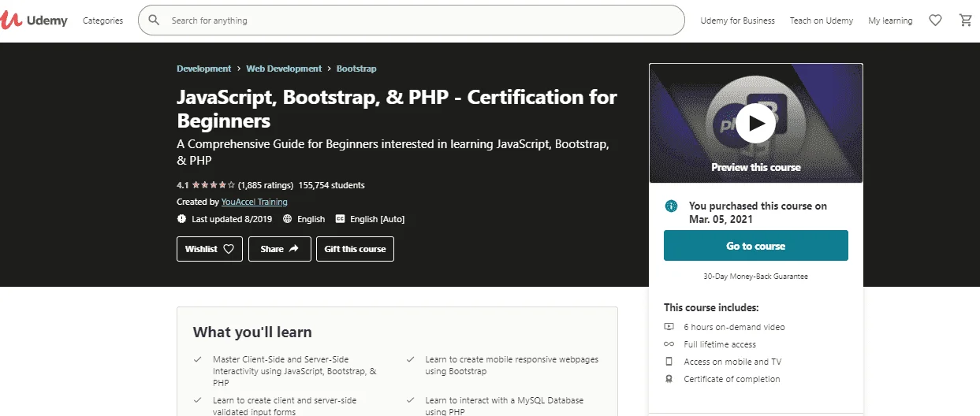Open My learning
Viewport: 980px width, 416px height.
(890, 20)
